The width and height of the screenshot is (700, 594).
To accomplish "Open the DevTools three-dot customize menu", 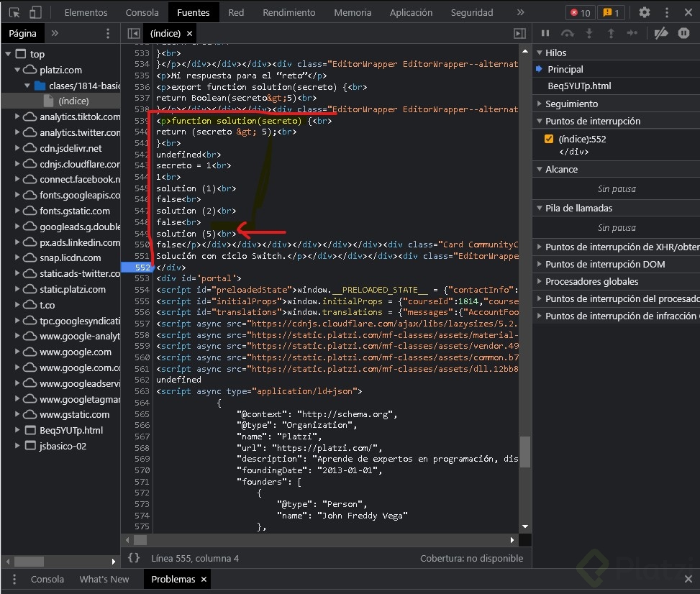I will tap(667, 12).
